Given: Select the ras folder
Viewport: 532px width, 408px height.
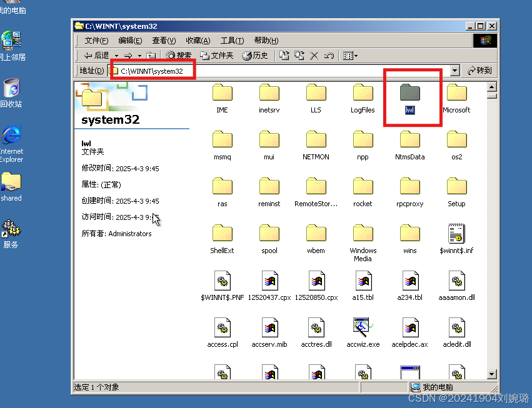Looking at the screenshot, I should point(222,192).
